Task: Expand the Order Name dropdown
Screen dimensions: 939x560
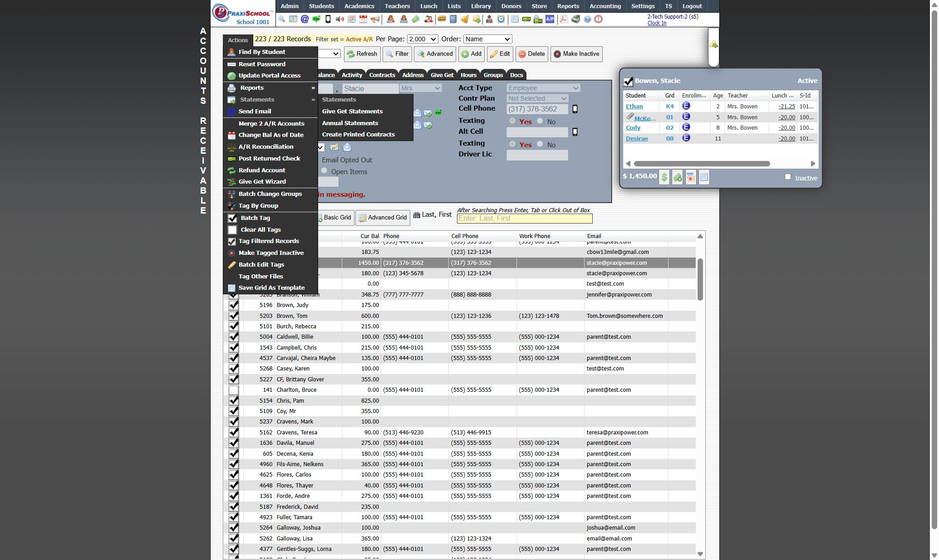Action: tap(487, 39)
